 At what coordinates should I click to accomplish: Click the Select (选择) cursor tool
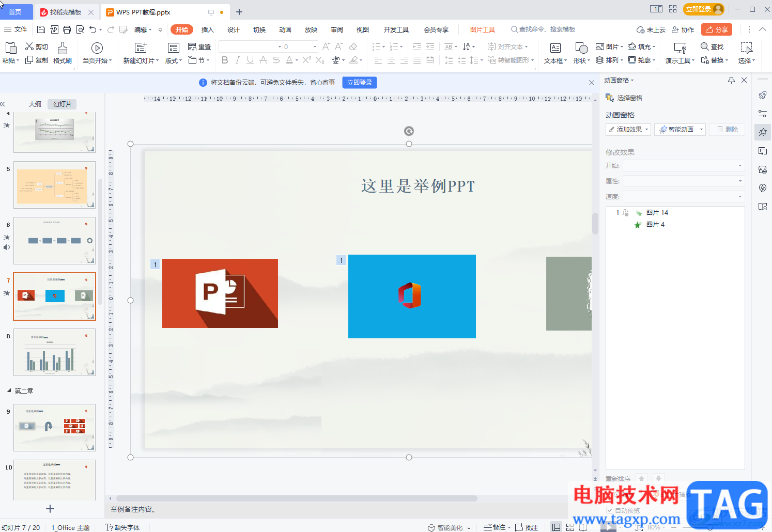746,53
